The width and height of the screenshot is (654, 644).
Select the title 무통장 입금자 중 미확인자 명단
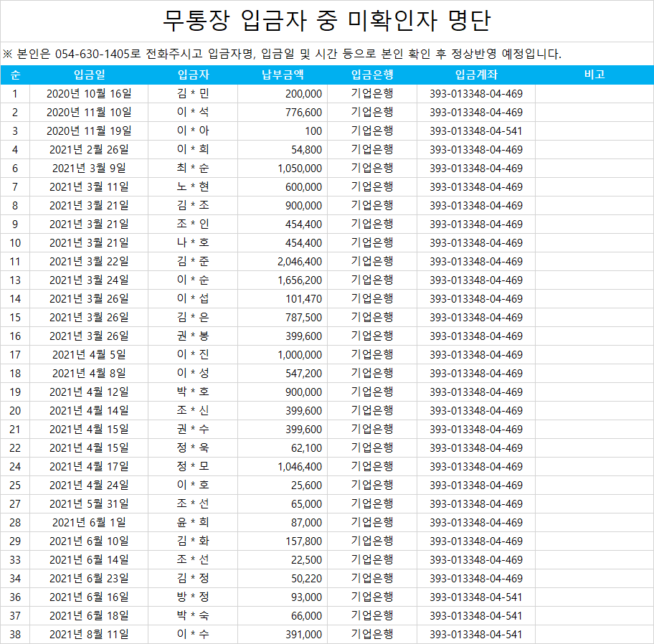point(327,20)
